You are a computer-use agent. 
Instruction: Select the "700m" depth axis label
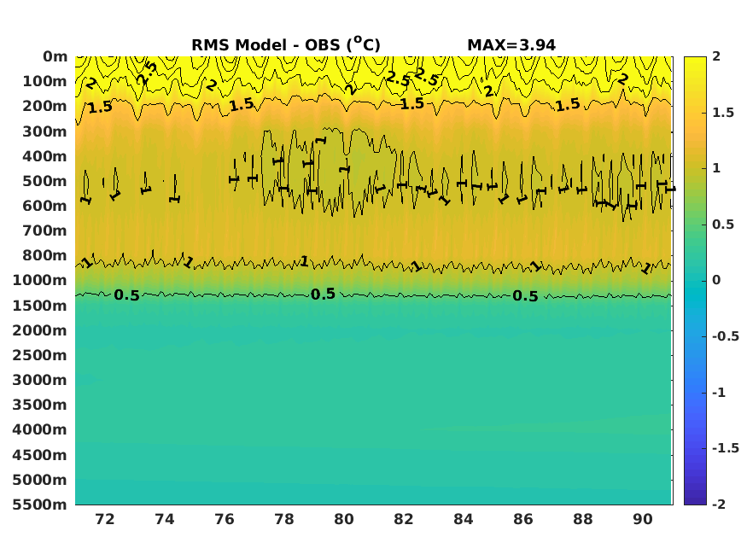tap(44, 230)
